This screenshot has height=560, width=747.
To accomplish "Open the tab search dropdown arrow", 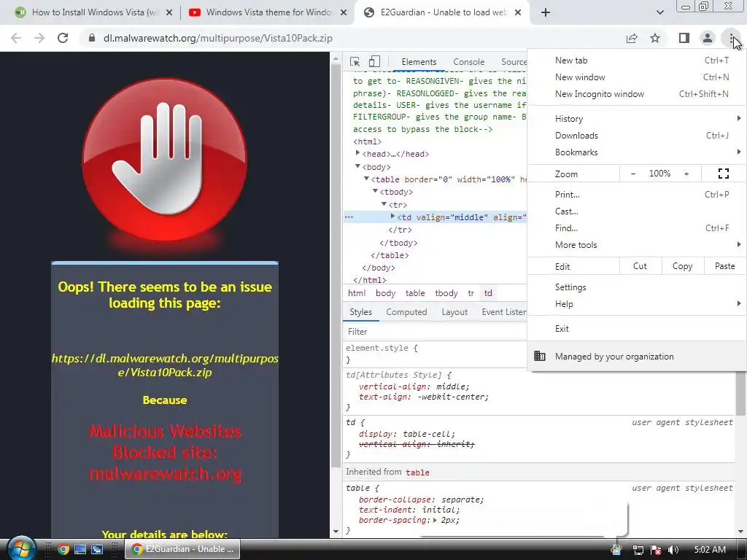I will tap(659, 12).
